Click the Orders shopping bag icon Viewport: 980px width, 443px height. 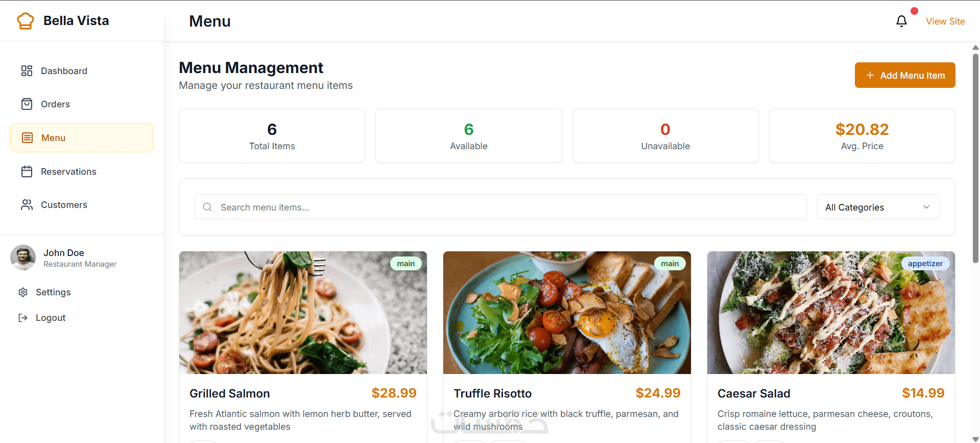click(x=27, y=104)
